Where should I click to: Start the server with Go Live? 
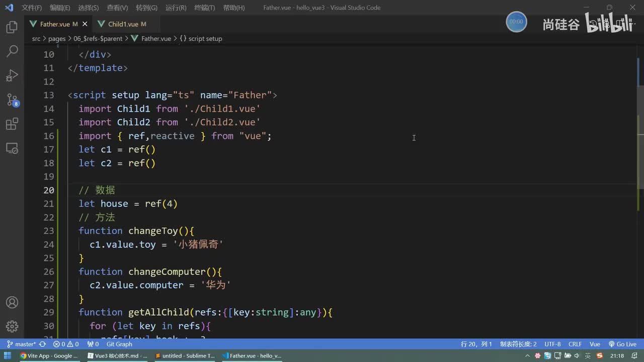coord(622,344)
